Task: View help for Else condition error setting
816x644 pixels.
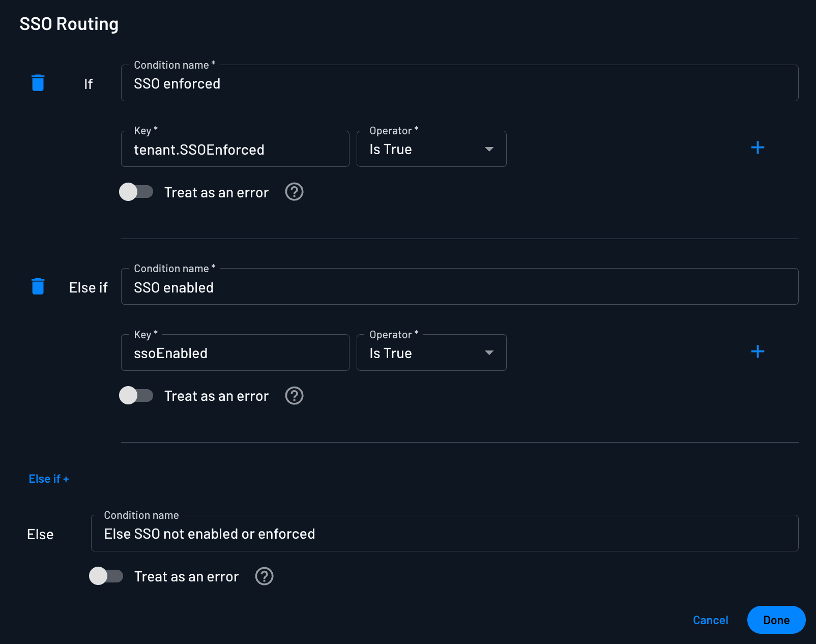Action: click(x=264, y=576)
